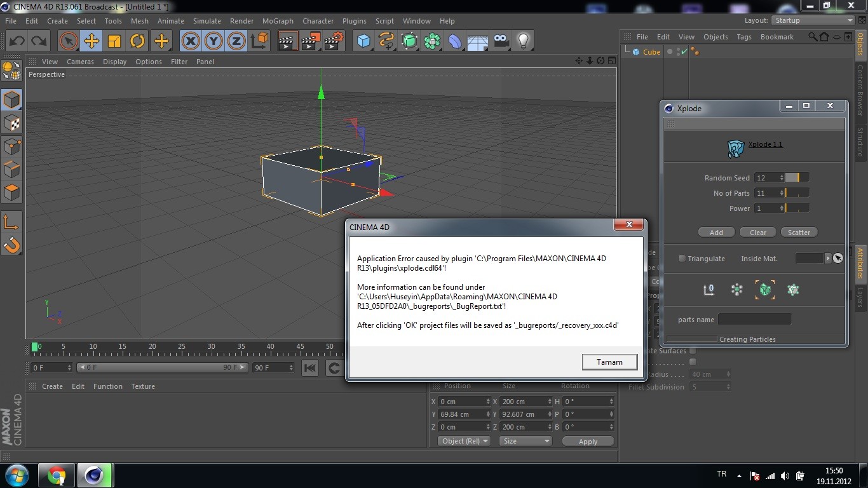
Task: Open the Plugins menu
Action: click(355, 21)
